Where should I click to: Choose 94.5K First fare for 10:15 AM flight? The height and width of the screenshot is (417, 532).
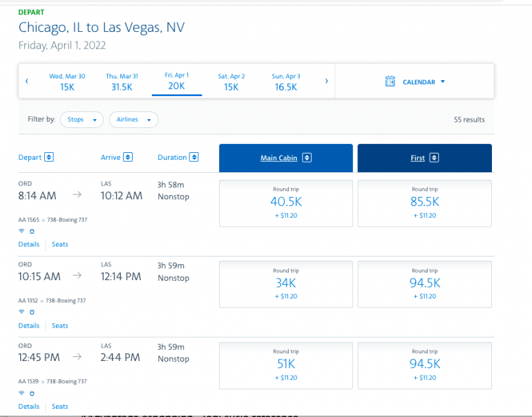click(x=424, y=284)
